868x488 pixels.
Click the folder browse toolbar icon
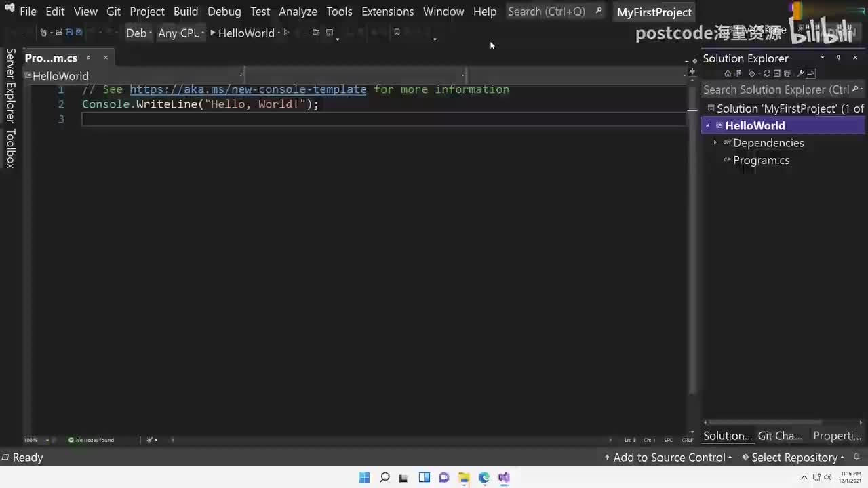point(316,33)
